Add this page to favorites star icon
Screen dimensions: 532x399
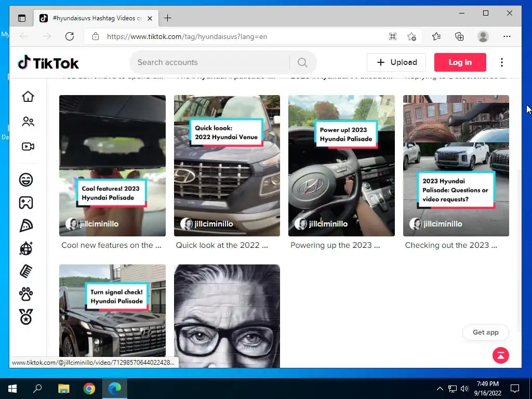pos(411,36)
